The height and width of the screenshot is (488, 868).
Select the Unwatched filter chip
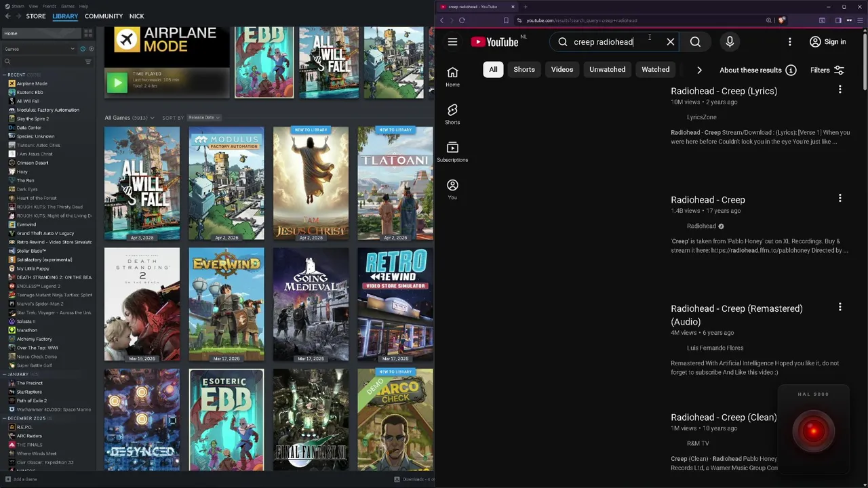pyautogui.click(x=608, y=69)
